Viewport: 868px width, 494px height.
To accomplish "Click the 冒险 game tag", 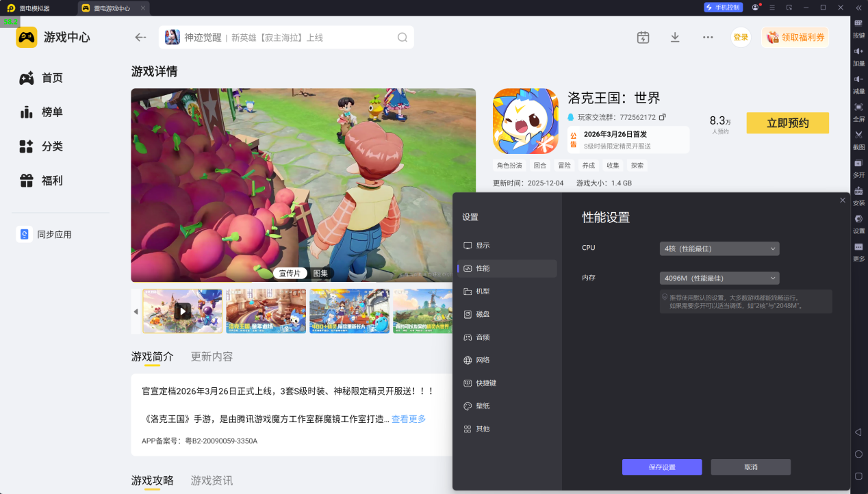I will click(564, 166).
